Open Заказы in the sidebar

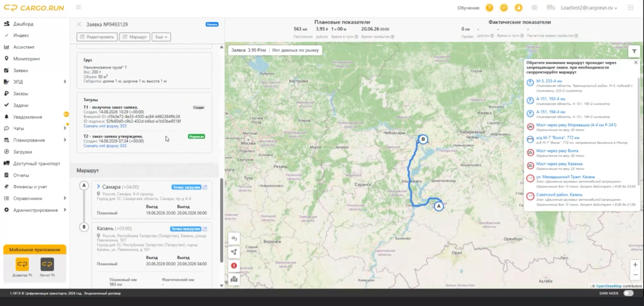tap(20, 94)
